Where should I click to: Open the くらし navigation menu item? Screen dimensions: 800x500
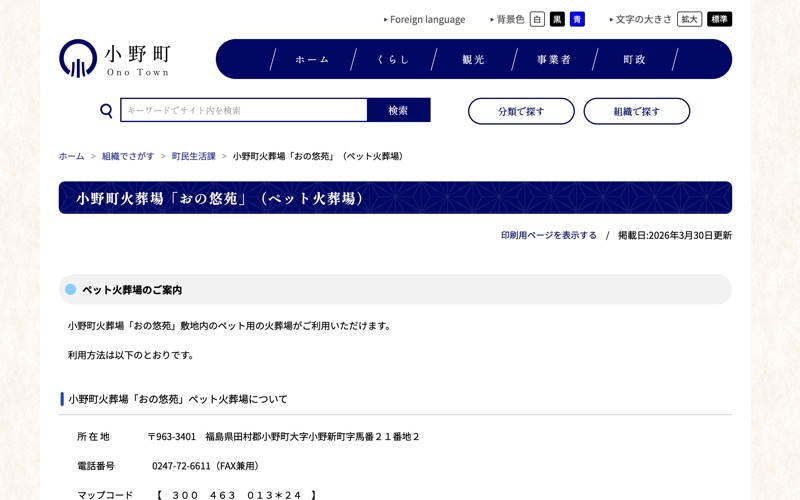393,59
